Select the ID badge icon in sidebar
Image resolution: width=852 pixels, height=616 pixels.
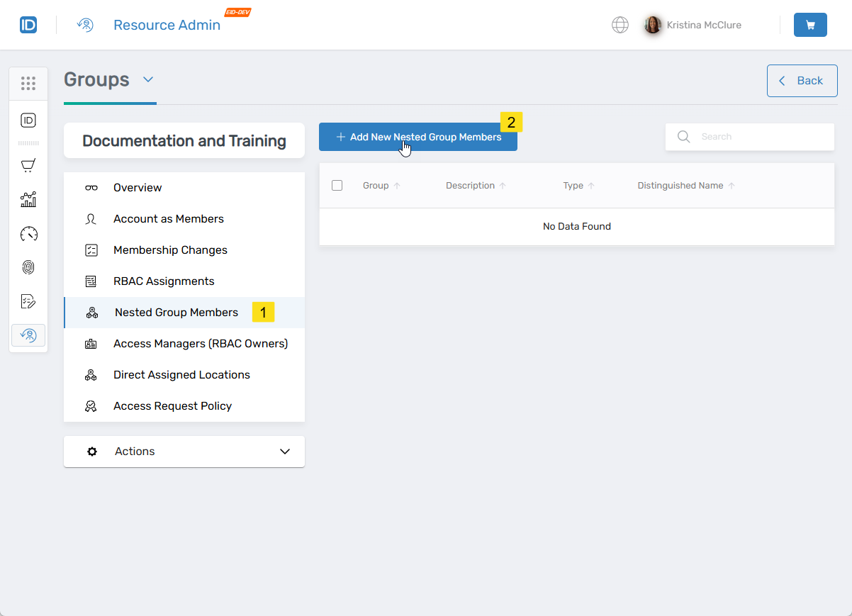point(28,121)
